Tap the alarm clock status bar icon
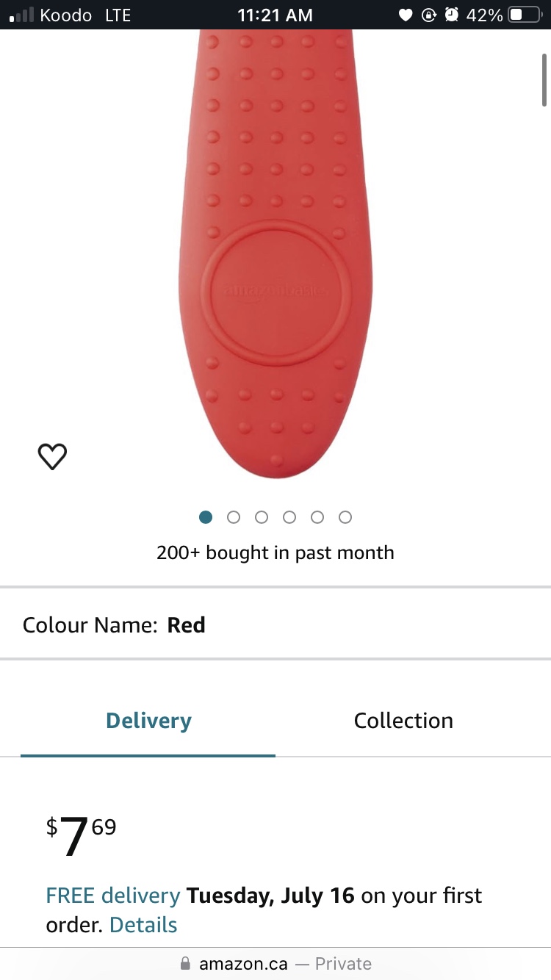The height and width of the screenshot is (980, 551). [452, 15]
